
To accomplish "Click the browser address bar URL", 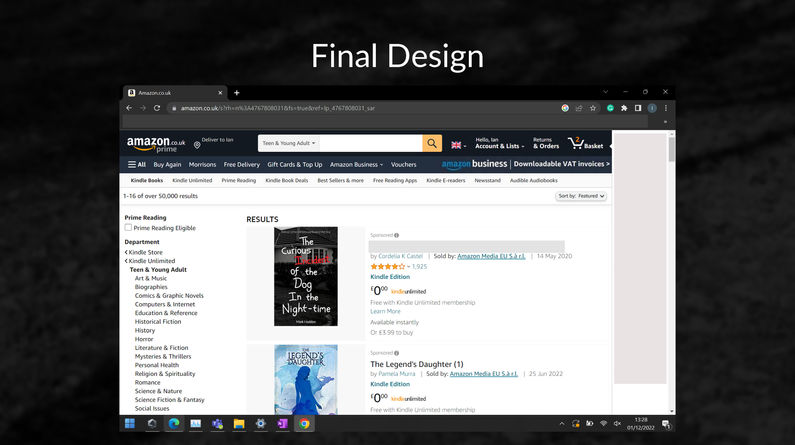I will [x=278, y=108].
